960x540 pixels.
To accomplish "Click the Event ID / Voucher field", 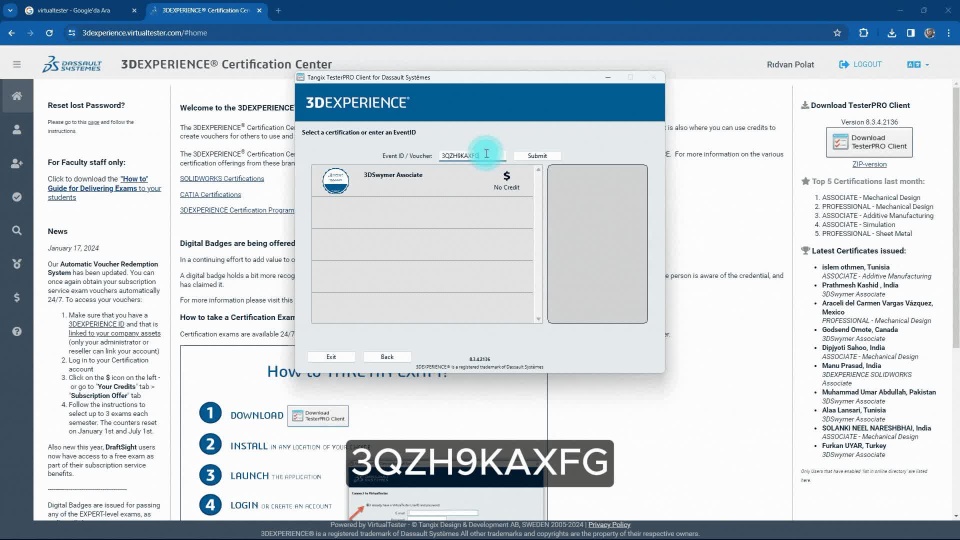I will (x=472, y=156).
